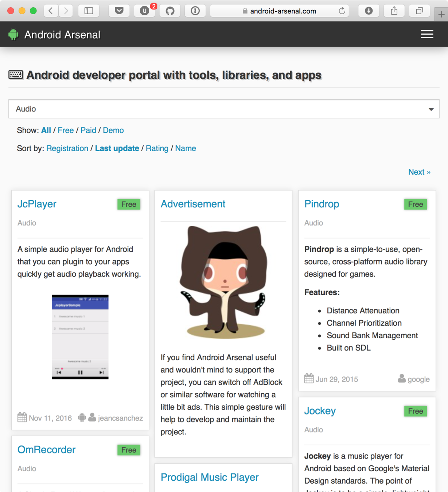Sort by Name
This screenshot has width=448, height=492.
pos(186,148)
